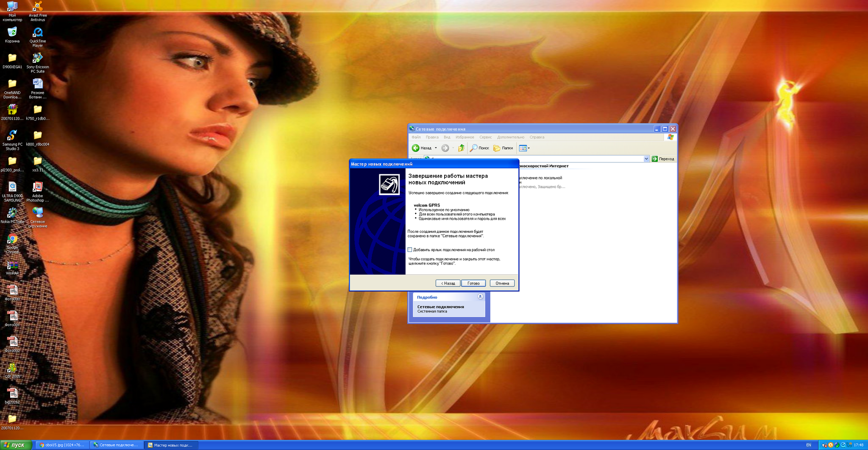Launch Nokia PC Suite shortcut
Screen dimensions: 868x450
coord(12,216)
